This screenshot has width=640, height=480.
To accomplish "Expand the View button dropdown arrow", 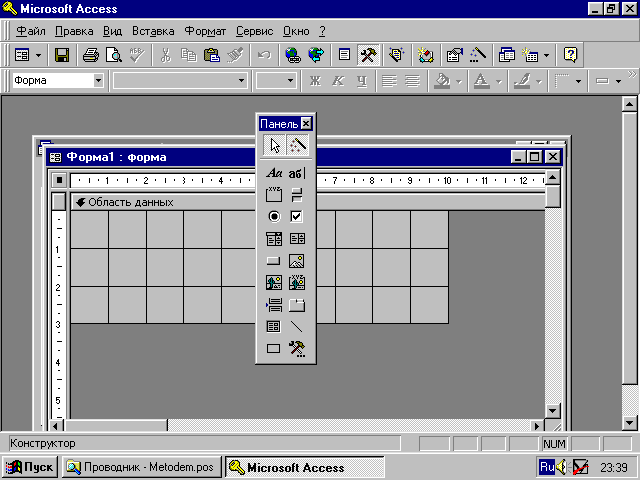I will [x=38, y=55].
